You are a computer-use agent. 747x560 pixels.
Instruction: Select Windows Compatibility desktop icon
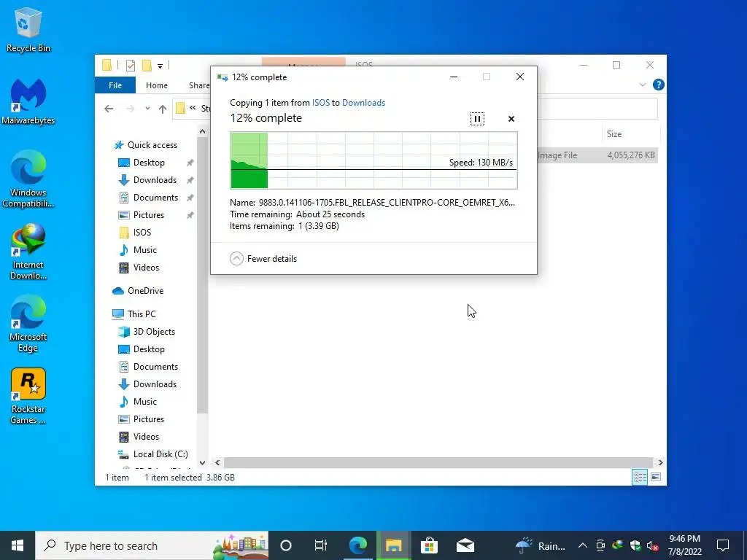coord(28,179)
